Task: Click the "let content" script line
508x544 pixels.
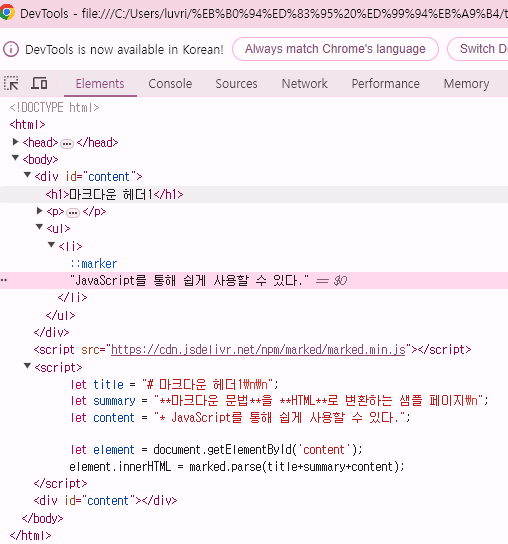Action: (x=240, y=417)
